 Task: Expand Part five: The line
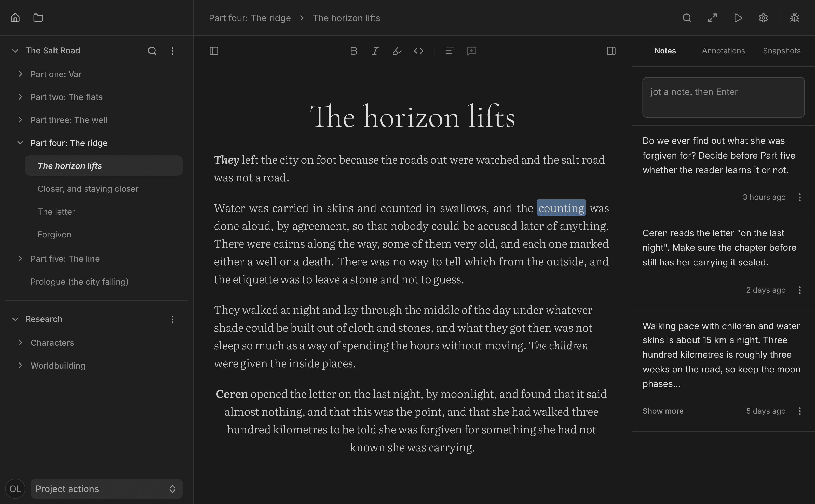point(20,259)
